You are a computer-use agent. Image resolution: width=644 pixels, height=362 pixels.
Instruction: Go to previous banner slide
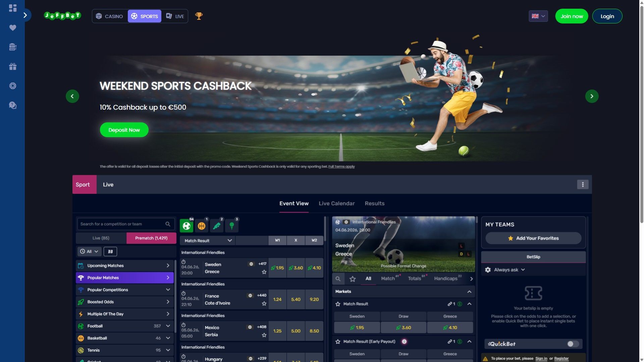tap(72, 96)
